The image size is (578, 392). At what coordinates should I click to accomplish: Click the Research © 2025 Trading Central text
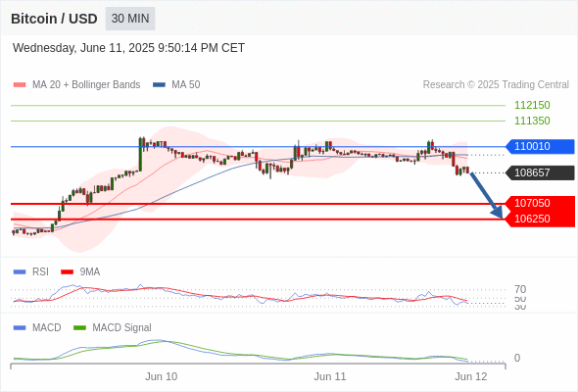tap(496, 85)
